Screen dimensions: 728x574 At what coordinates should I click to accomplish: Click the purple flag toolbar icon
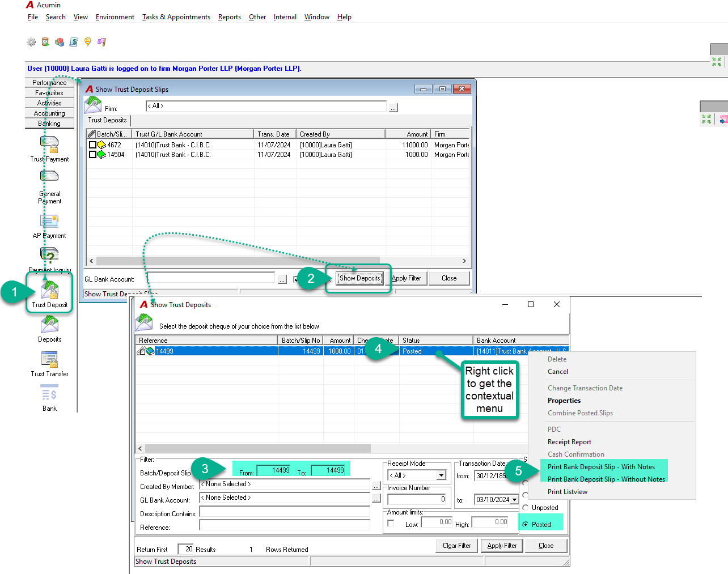(101, 42)
